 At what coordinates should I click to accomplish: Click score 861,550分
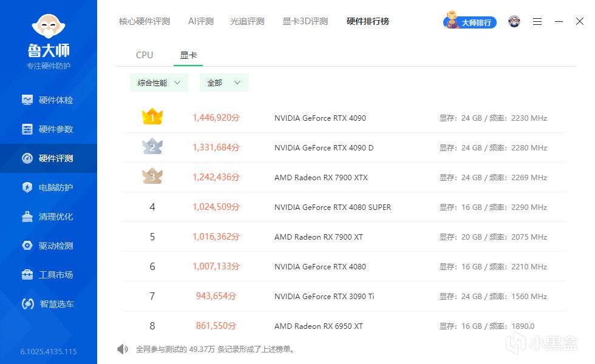coord(216,326)
